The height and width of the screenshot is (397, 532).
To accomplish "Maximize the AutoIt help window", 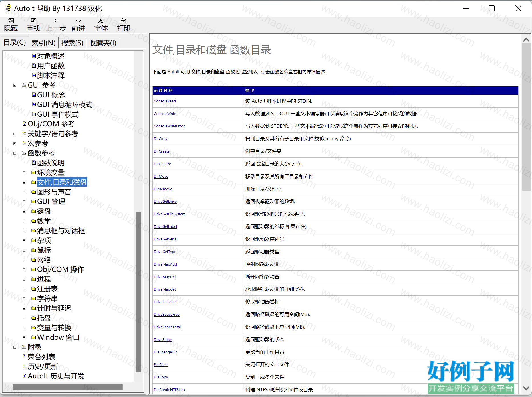I will [492, 8].
